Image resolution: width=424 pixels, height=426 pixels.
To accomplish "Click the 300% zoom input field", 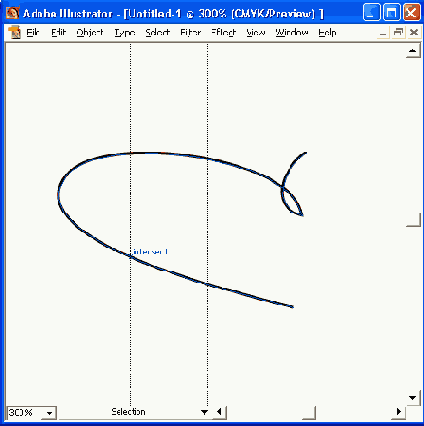I will point(25,413).
